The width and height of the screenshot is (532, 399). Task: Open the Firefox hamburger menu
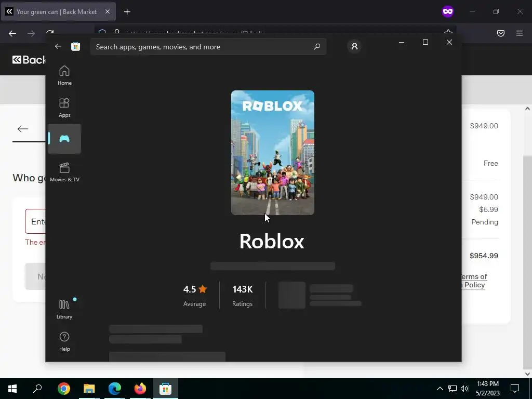[520, 33]
